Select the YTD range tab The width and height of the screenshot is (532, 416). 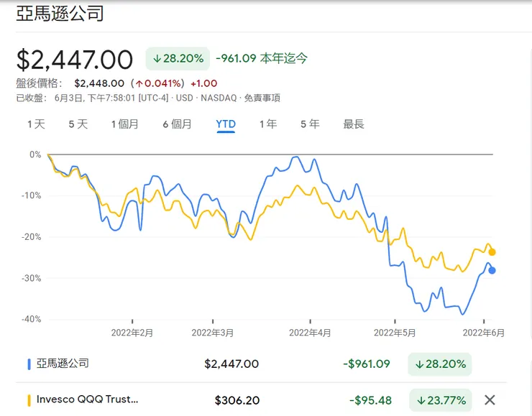pyautogui.click(x=226, y=124)
